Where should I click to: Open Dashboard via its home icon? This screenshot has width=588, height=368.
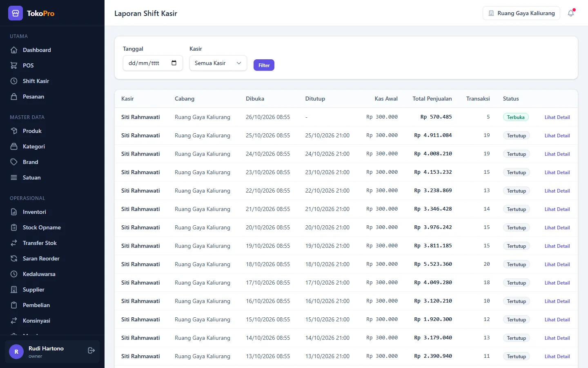[14, 50]
